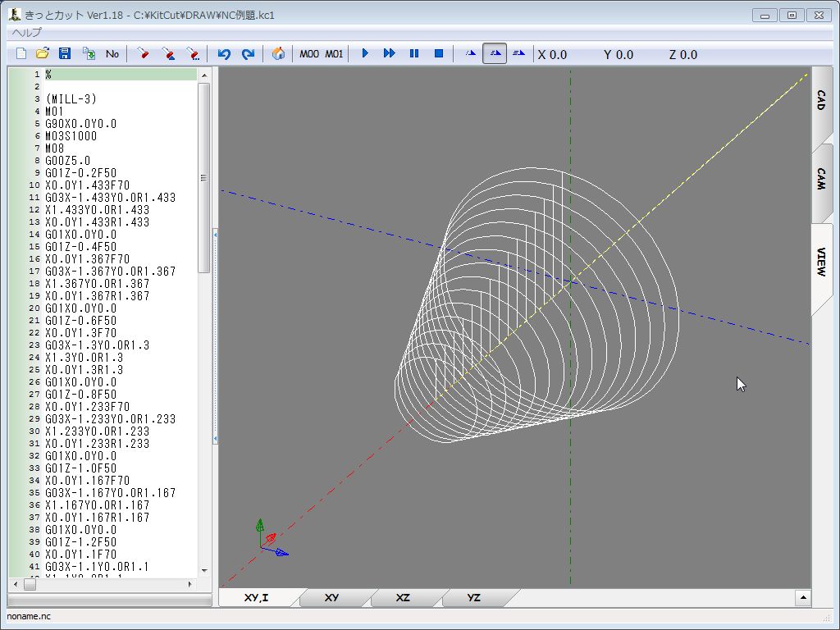840x630 pixels.
Task: Stop the simulation
Action: tap(439, 53)
